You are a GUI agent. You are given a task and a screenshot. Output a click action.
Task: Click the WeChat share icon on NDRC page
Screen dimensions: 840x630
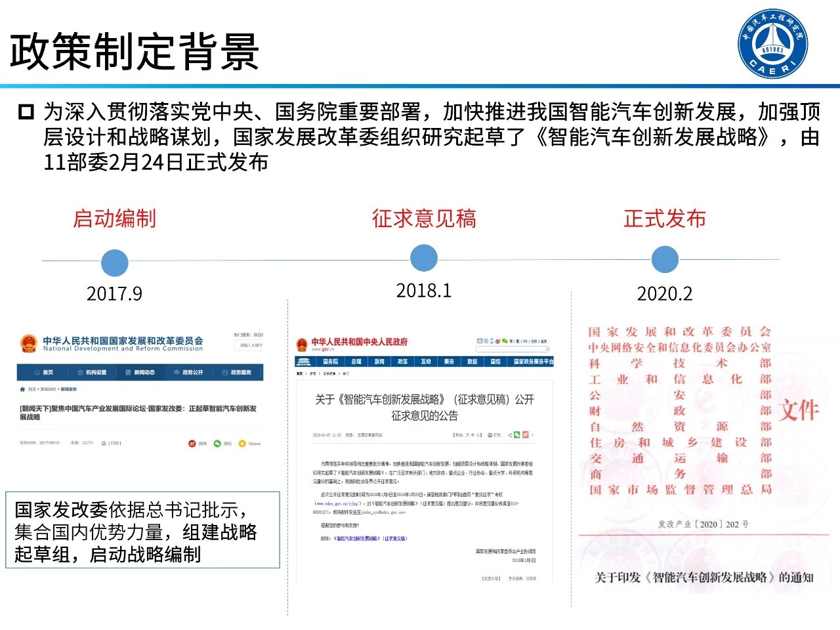(217, 444)
